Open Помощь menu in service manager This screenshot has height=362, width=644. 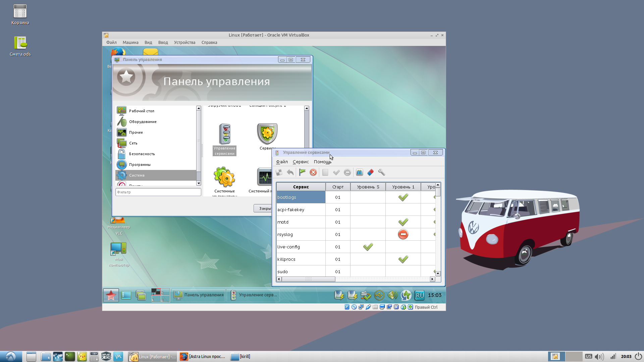pyautogui.click(x=322, y=162)
